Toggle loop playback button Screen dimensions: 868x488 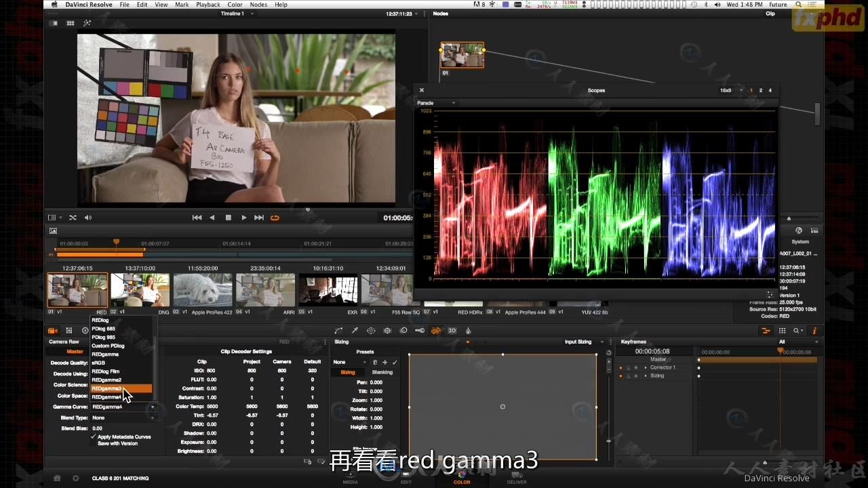(275, 218)
